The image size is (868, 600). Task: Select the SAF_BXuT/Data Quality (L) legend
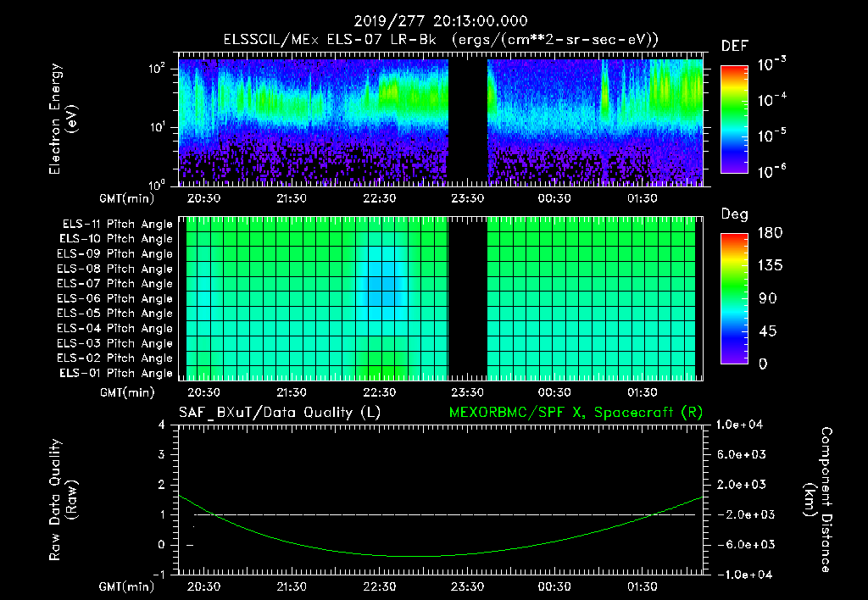point(280,413)
